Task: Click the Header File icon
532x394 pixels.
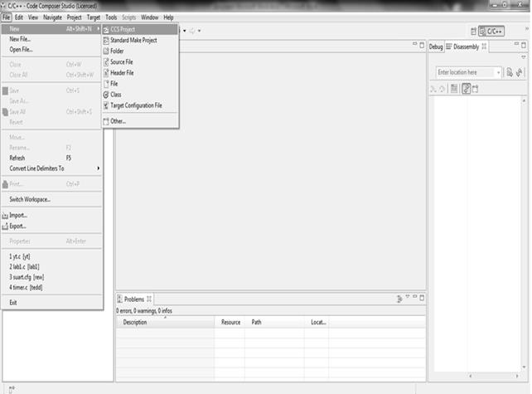Action: pos(106,73)
